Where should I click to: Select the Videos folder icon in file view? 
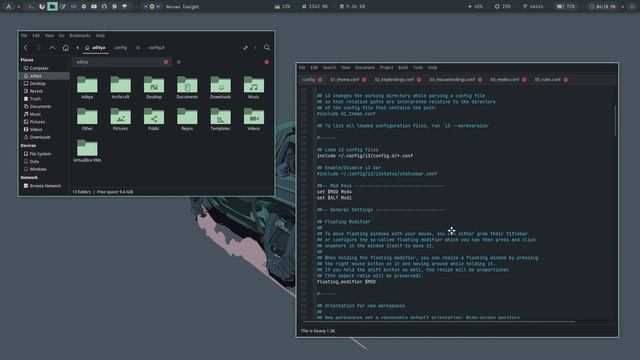253,119
